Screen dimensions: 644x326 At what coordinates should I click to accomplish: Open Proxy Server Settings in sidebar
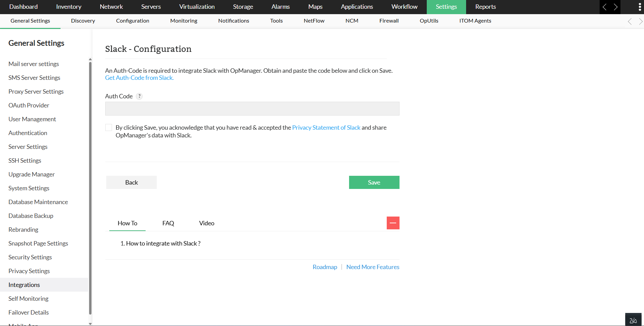tap(36, 92)
